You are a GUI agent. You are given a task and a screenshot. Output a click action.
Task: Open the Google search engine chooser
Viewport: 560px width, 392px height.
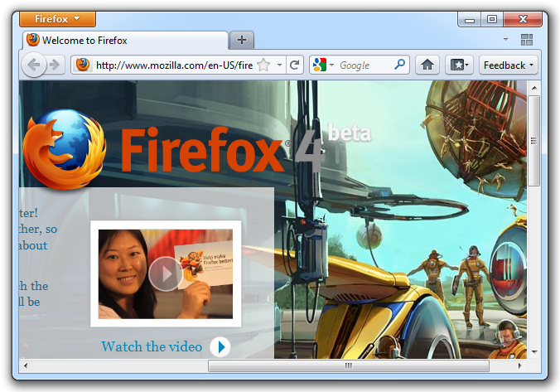(x=324, y=65)
